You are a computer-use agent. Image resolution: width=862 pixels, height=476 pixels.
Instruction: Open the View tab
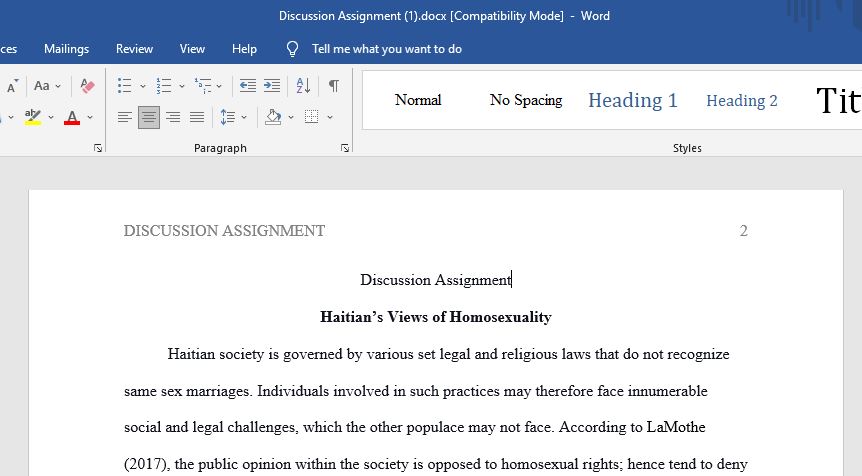[x=192, y=49]
